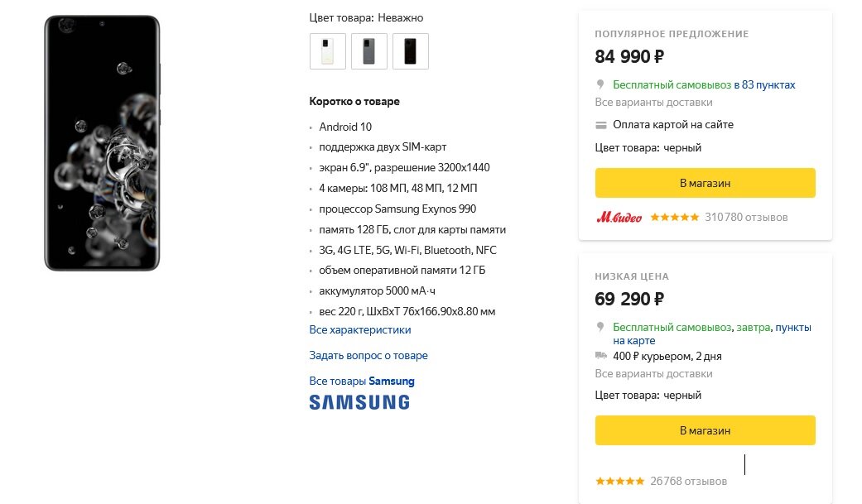Click the courier delivery truck icon

click(x=601, y=356)
